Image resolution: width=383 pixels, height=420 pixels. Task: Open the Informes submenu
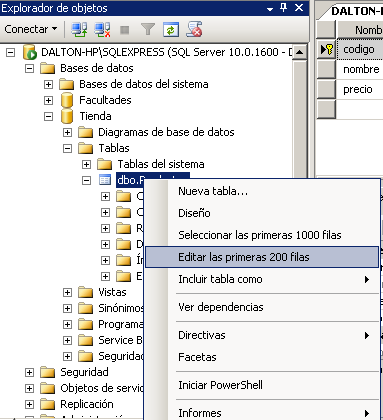point(262,413)
